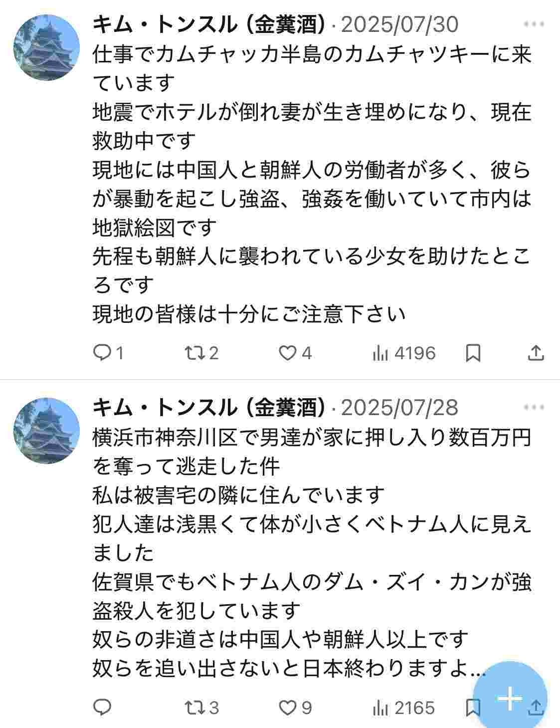Repost the 2025/07/30 post

192,353
